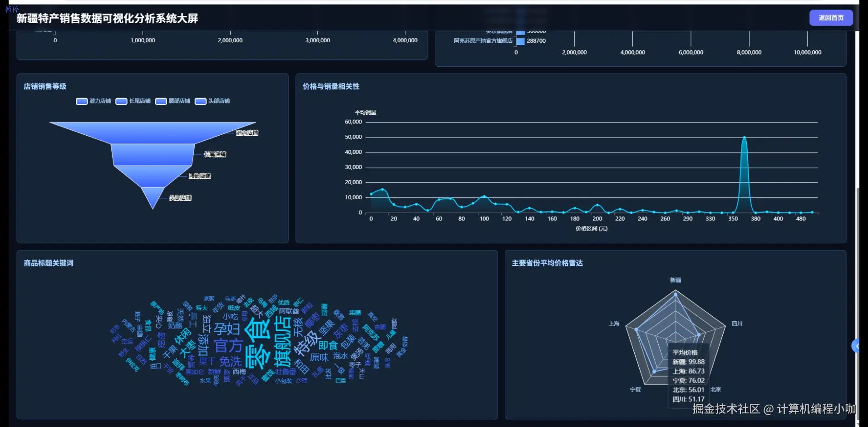Click the 北京: 56.01 tooltip row

tap(688, 390)
